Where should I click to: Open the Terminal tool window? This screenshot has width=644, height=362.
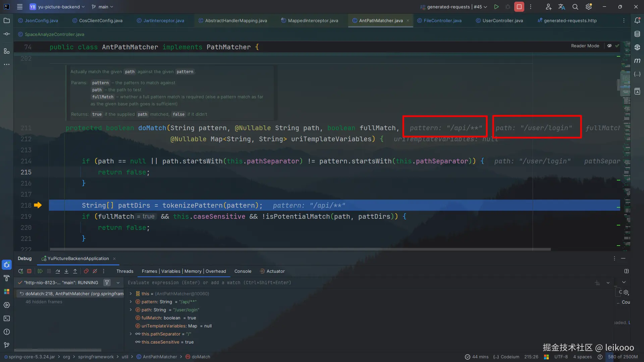click(7, 318)
